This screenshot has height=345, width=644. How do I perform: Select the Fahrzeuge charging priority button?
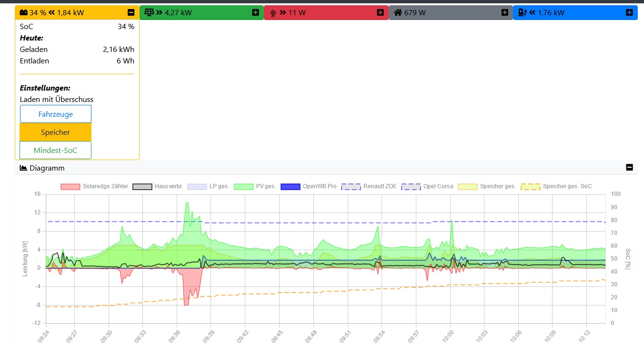55,114
